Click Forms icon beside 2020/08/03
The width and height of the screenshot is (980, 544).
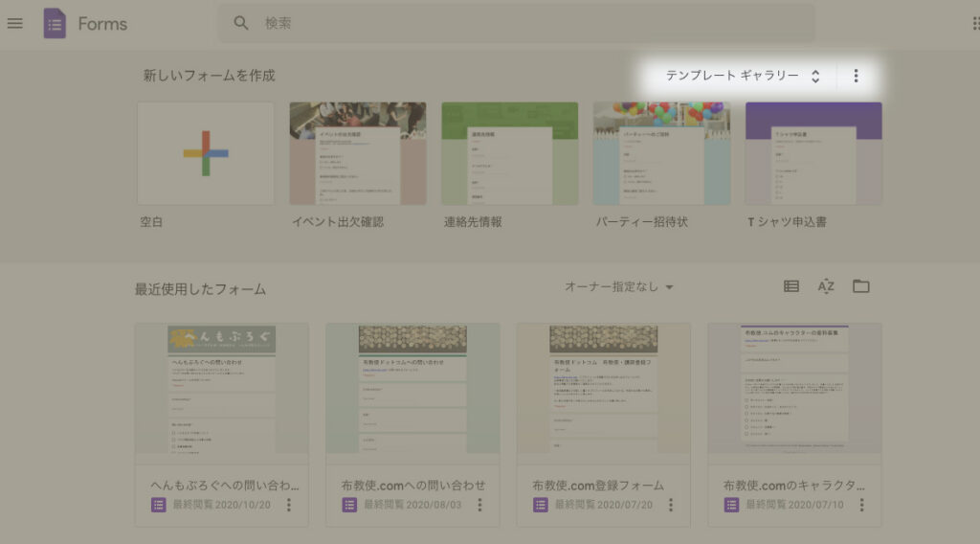coord(349,505)
